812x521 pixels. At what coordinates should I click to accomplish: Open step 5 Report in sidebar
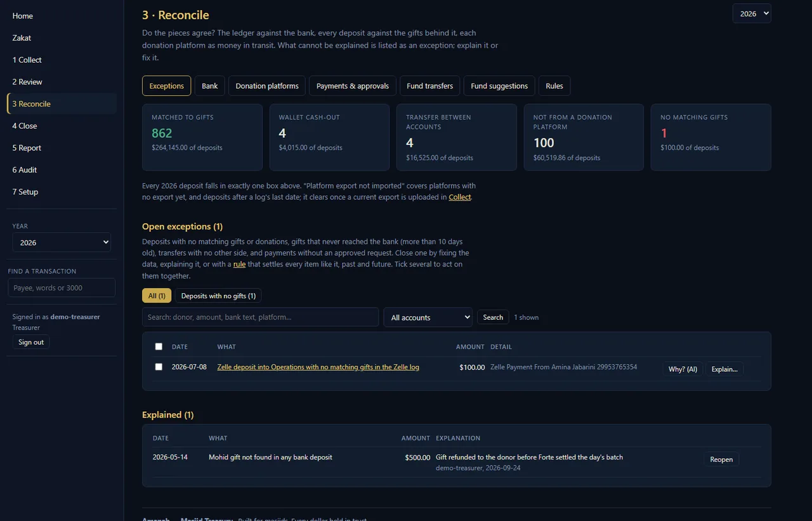click(x=62, y=148)
